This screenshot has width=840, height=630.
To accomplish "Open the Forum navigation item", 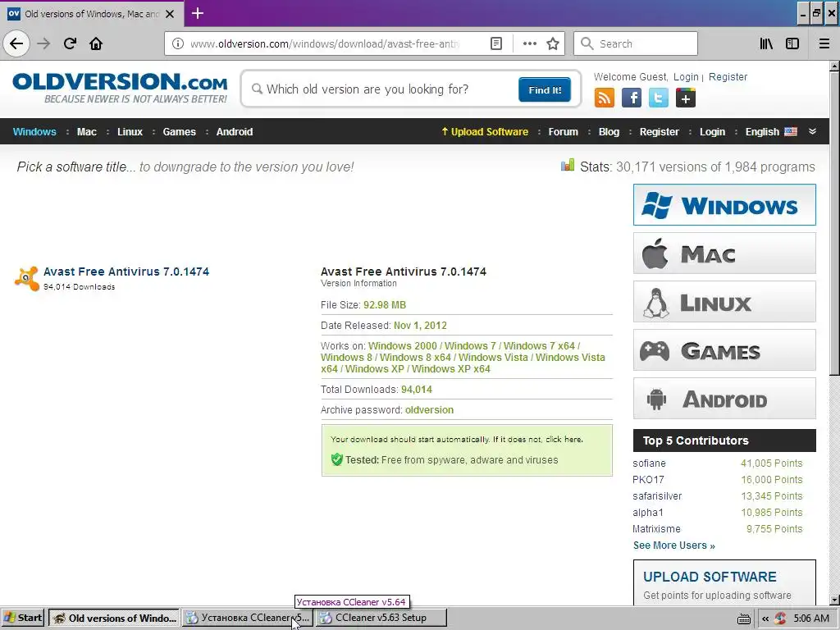I will pyautogui.click(x=563, y=132).
